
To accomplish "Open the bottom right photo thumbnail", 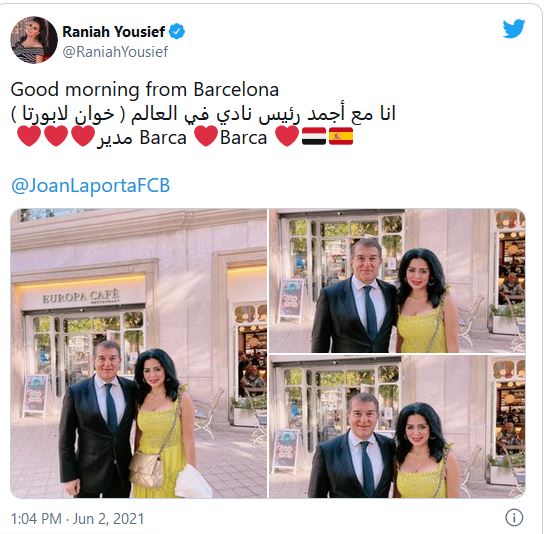I will (397, 427).
